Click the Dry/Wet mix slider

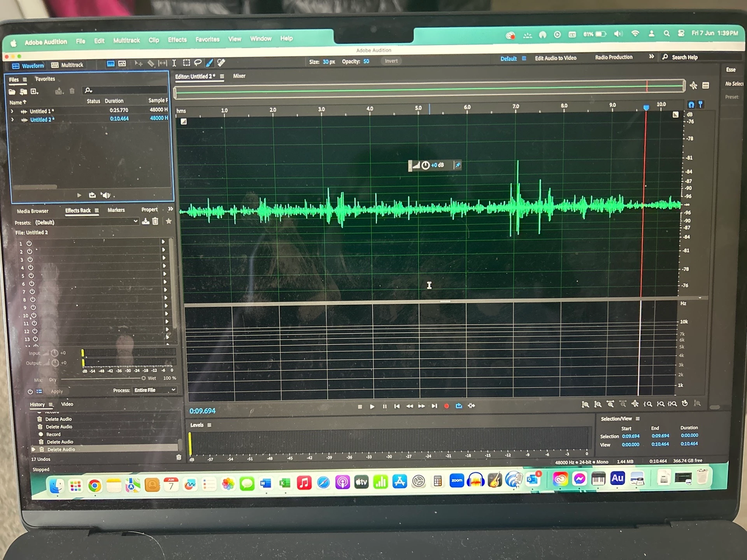tap(101, 378)
